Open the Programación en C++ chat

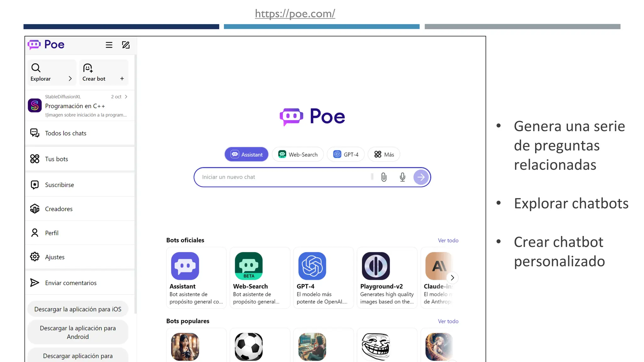pos(80,106)
